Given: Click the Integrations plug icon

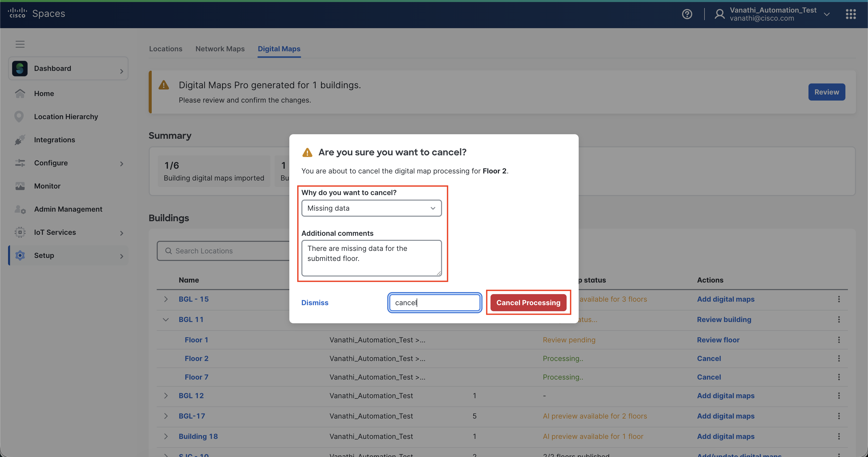Looking at the screenshot, I should pos(20,140).
